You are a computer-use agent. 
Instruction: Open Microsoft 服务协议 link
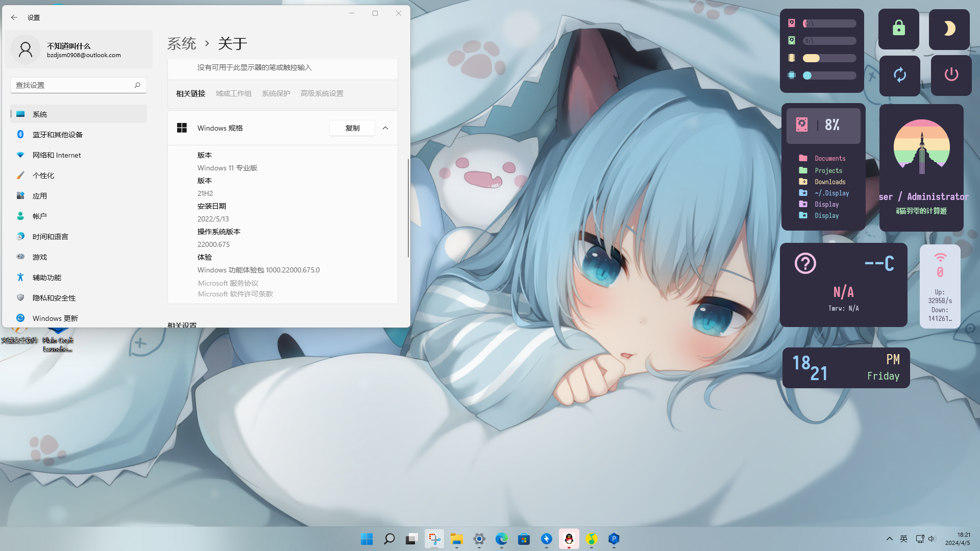click(x=228, y=283)
